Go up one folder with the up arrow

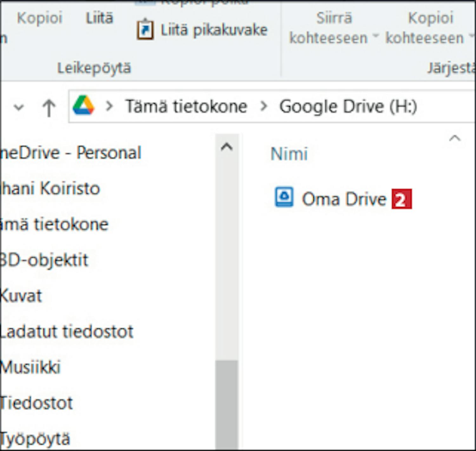(49, 107)
